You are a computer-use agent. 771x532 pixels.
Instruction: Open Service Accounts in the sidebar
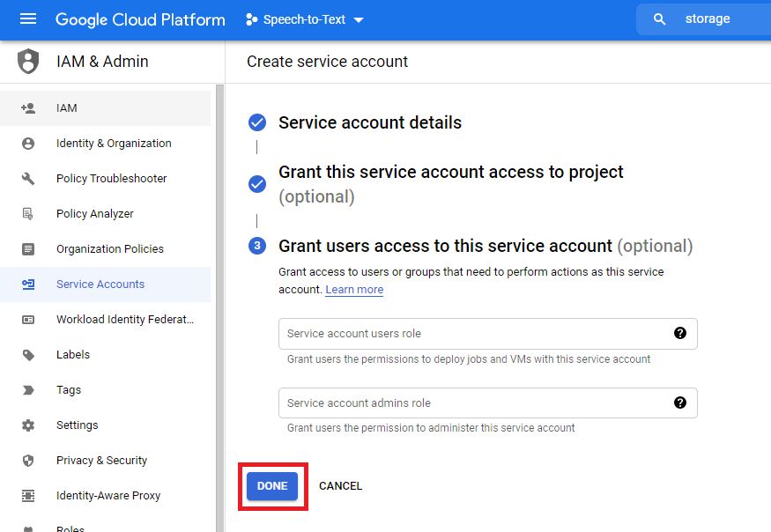tap(100, 284)
